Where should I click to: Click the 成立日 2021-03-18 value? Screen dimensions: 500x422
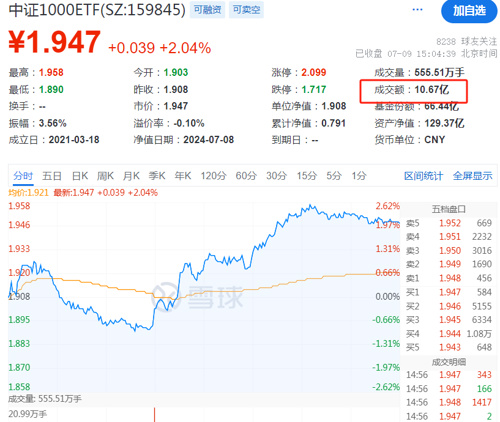tap(74, 140)
